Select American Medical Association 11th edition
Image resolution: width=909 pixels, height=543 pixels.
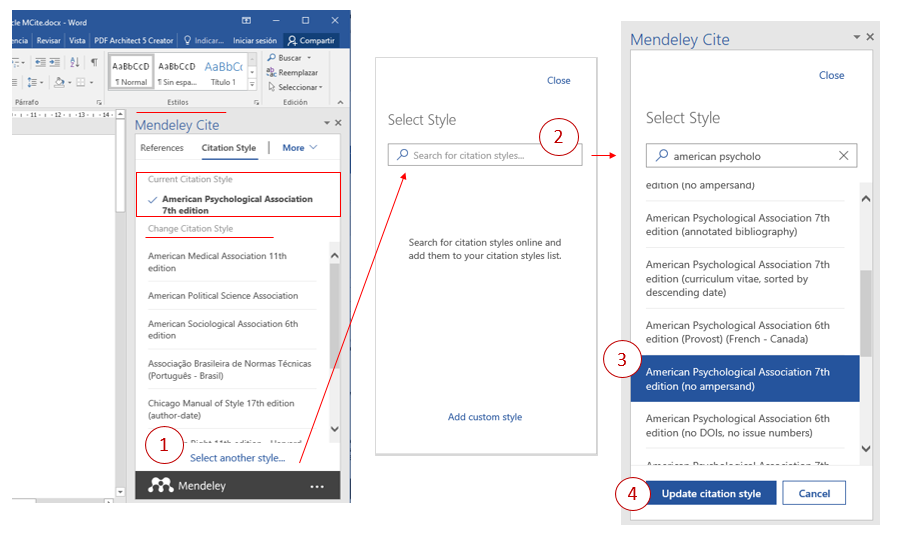coord(232,262)
